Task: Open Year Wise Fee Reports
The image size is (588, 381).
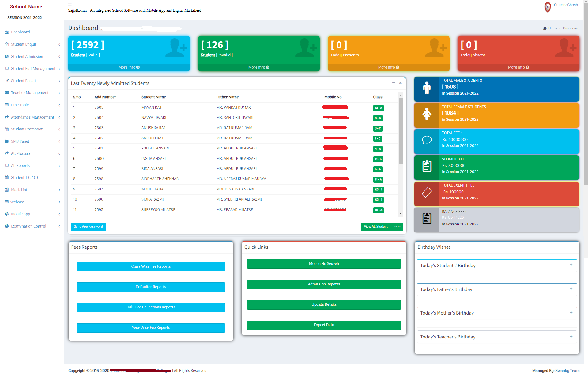Action: (x=151, y=328)
